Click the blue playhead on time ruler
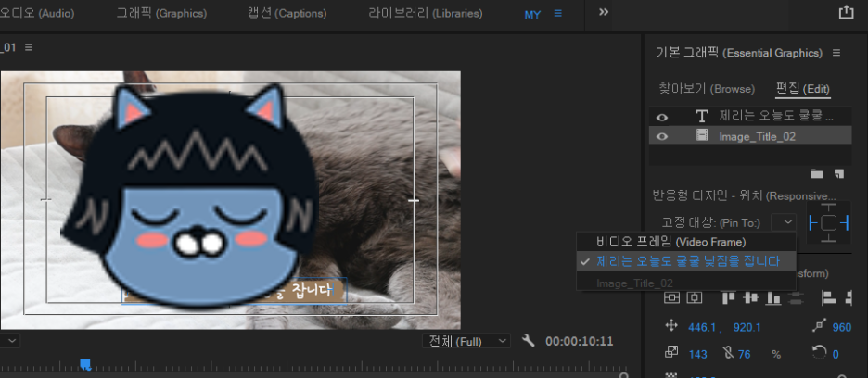This screenshot has height=378, width=868. (85, 363)
